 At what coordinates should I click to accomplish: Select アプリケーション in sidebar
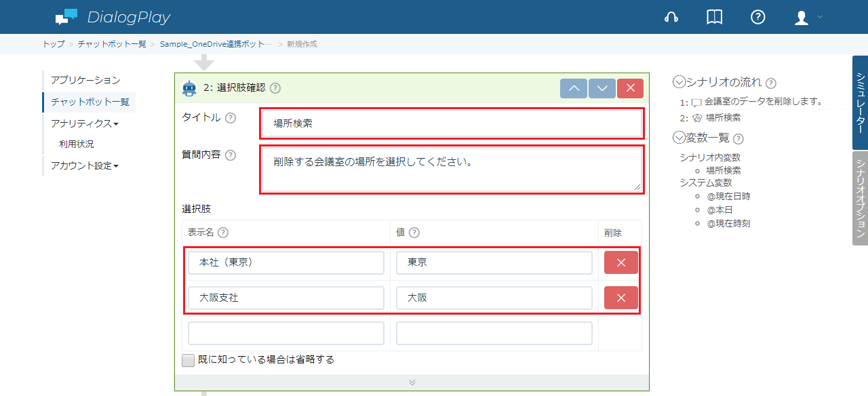point(85,80)
